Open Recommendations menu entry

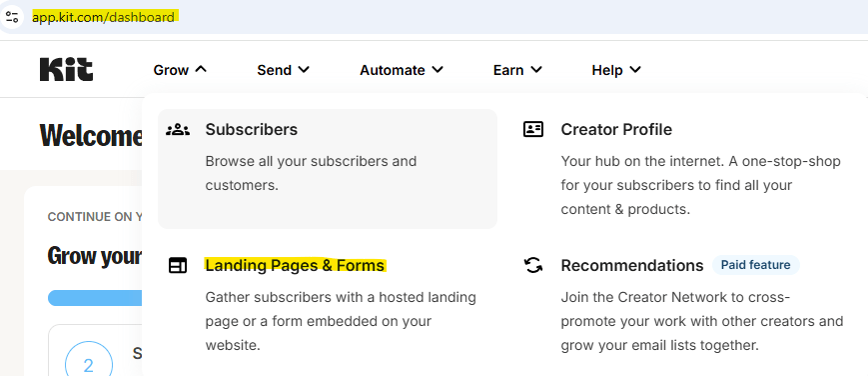click(x=632, y=266)
